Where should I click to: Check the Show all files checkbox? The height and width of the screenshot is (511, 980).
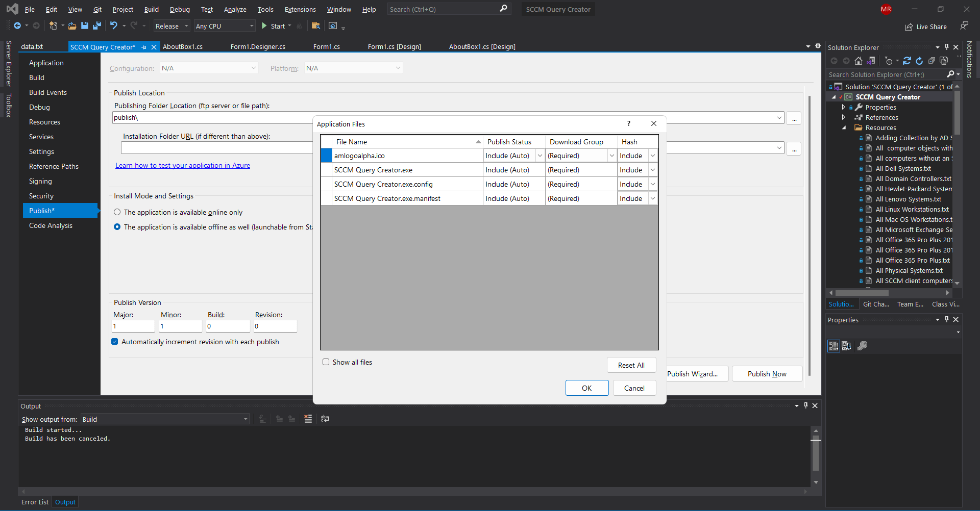coord(326,362)
